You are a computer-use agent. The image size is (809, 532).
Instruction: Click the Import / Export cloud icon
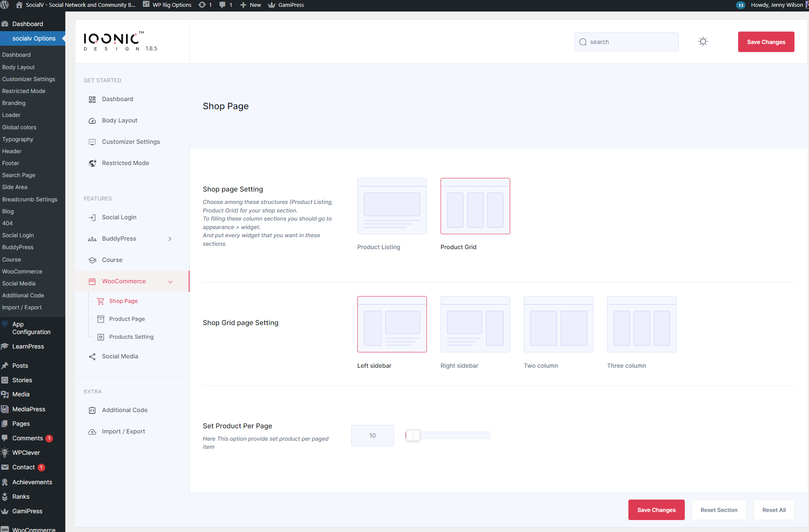(x=92, y=432)
